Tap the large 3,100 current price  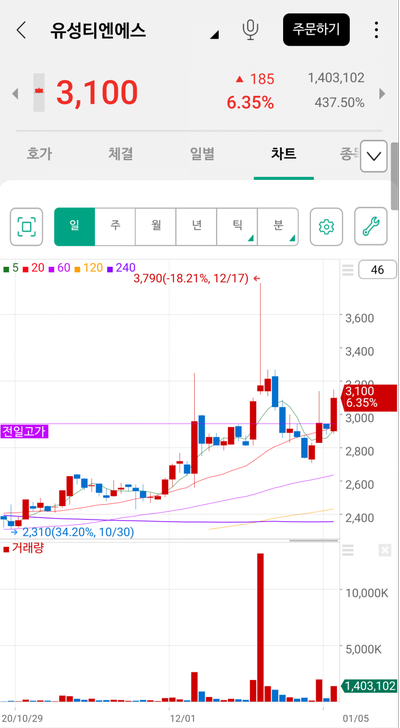[97, 92]
